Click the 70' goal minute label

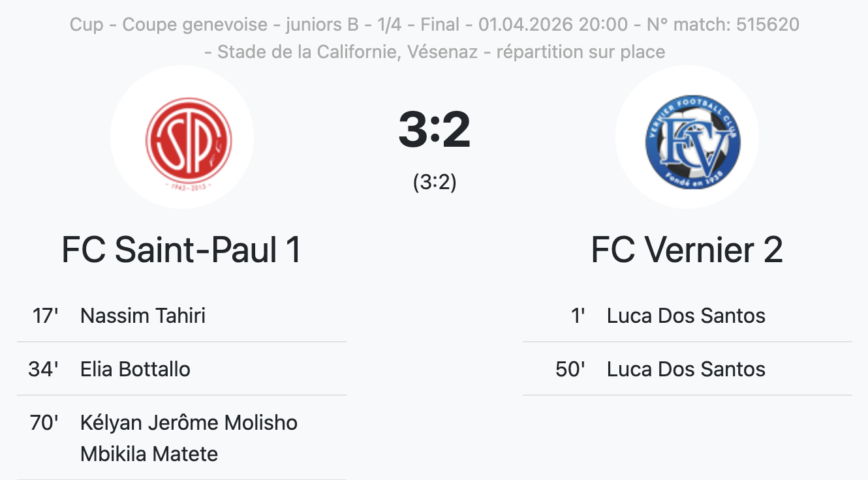tap(44, 423)
